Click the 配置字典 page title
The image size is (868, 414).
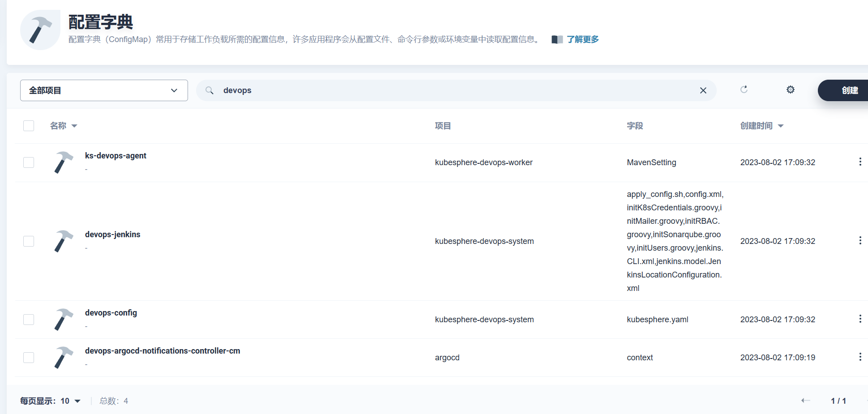pos(101,22)
